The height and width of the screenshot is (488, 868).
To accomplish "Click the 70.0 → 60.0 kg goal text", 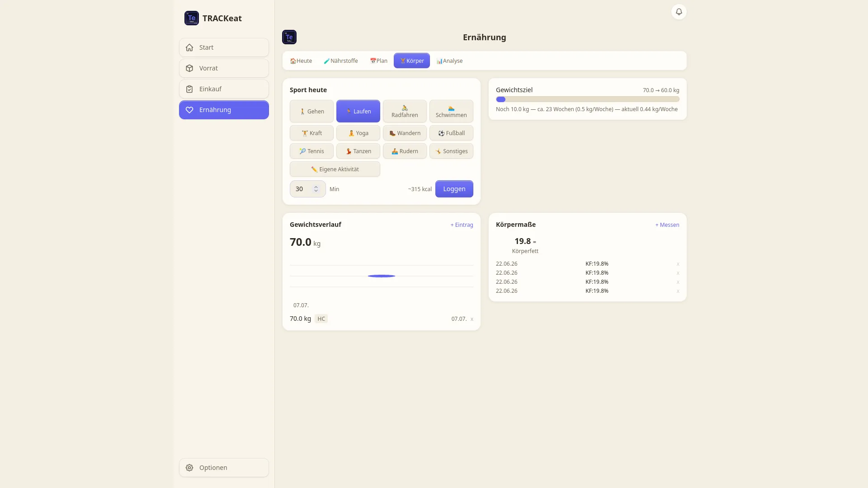I will 661,90.
